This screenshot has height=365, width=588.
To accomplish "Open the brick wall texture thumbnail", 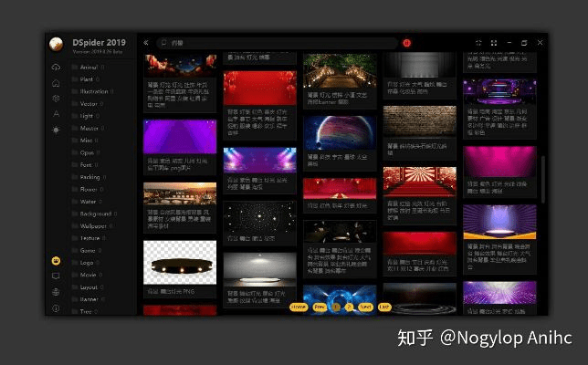I will coord(420,121).
